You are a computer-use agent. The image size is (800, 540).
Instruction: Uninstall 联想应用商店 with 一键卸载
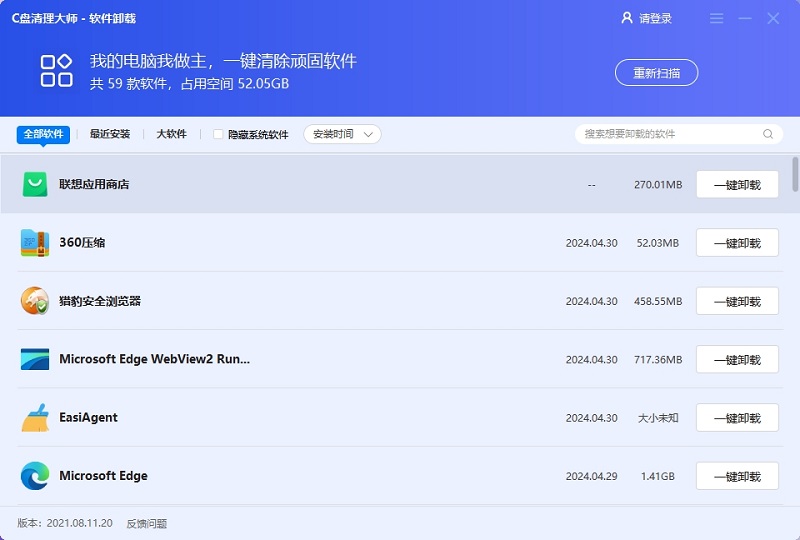[x=737, y=184]
